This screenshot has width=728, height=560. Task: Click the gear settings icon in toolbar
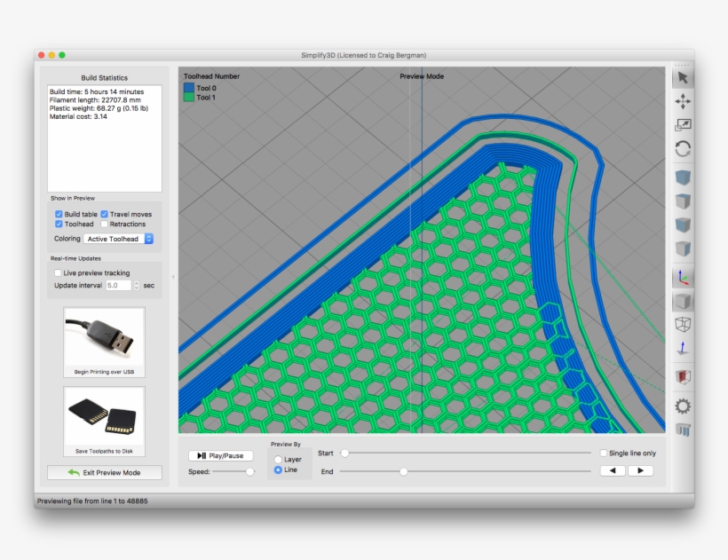coord(682,404)
